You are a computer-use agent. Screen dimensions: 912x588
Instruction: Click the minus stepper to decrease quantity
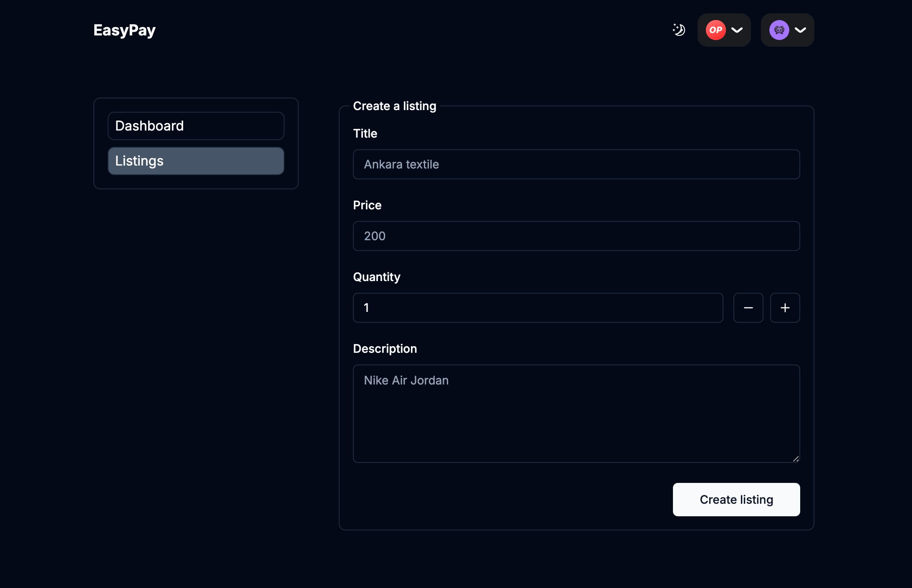pyautogui.click(x=747, y=308)
